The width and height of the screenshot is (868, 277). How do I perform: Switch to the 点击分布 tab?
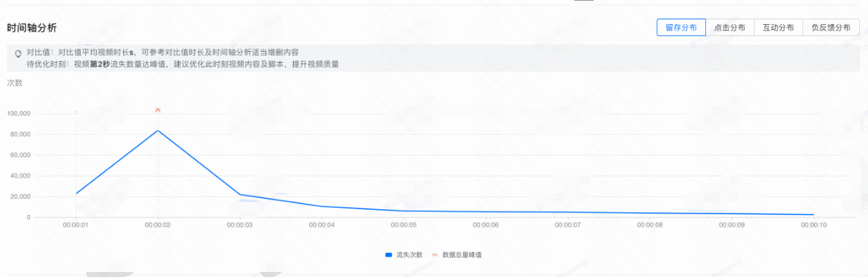point(729,27)
